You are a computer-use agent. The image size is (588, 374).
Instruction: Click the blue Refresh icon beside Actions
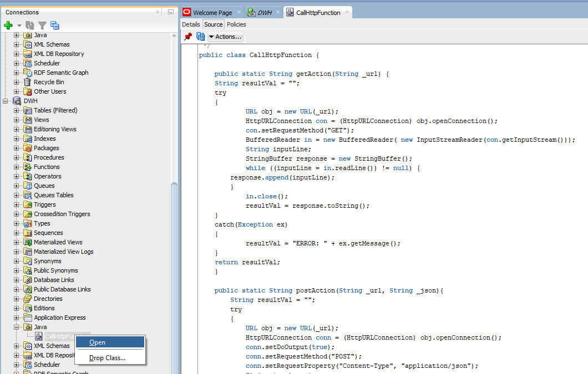[201, 37]
